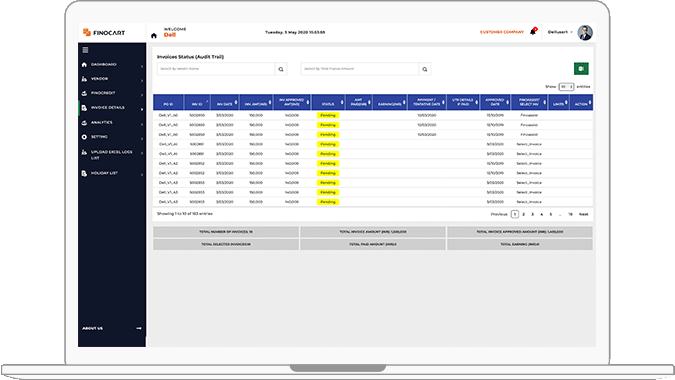Open the user profile avatar
Viewport: 675px width, 380px height.
click(585, 33)
